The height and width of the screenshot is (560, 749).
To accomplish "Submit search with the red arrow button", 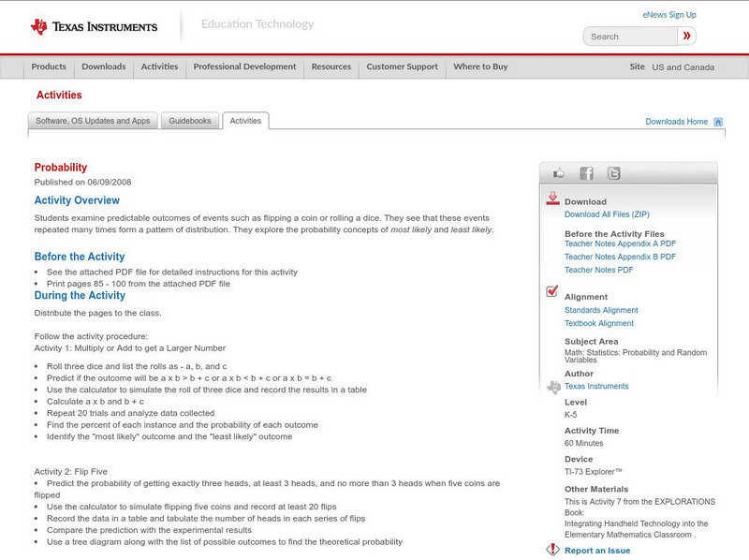I will click(x=687, y=36).
